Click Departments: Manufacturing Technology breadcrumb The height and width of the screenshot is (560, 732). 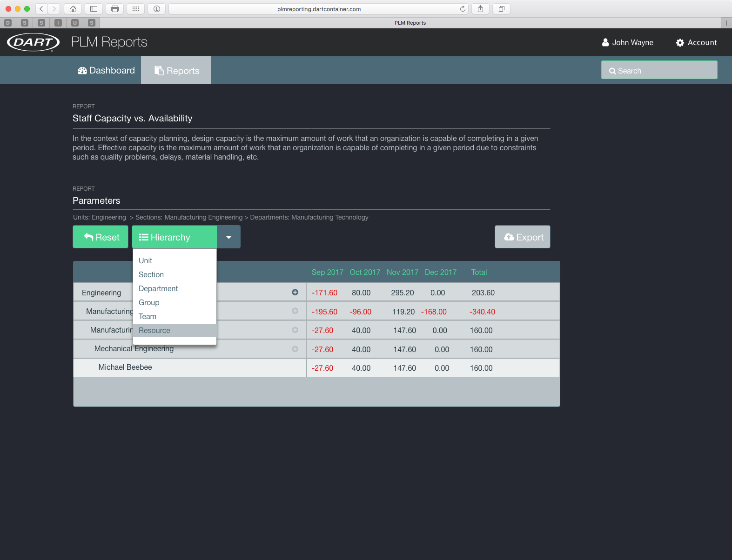click(309, 217)
